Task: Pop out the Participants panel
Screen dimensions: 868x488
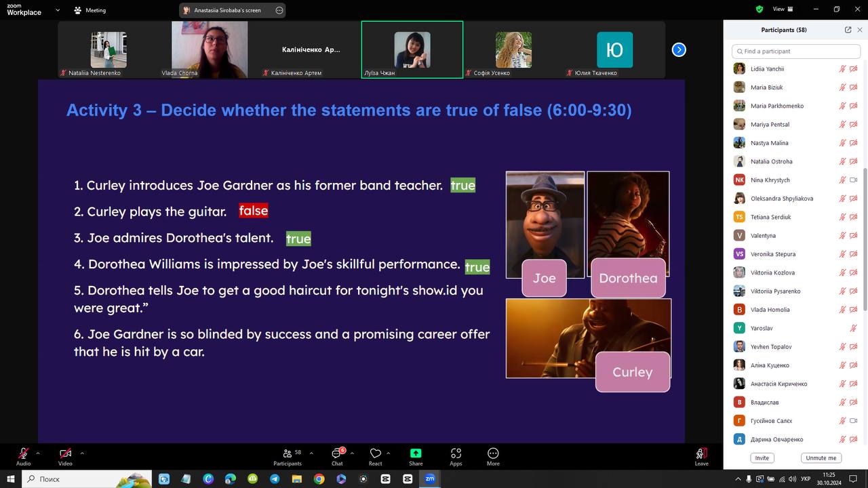Action: click(x=848, y=30)
